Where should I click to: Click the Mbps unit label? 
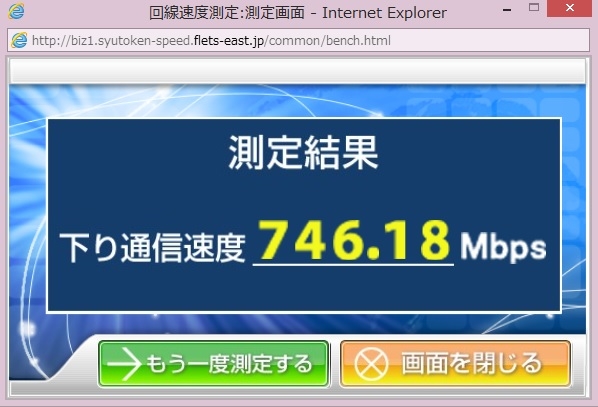[503, 247]
